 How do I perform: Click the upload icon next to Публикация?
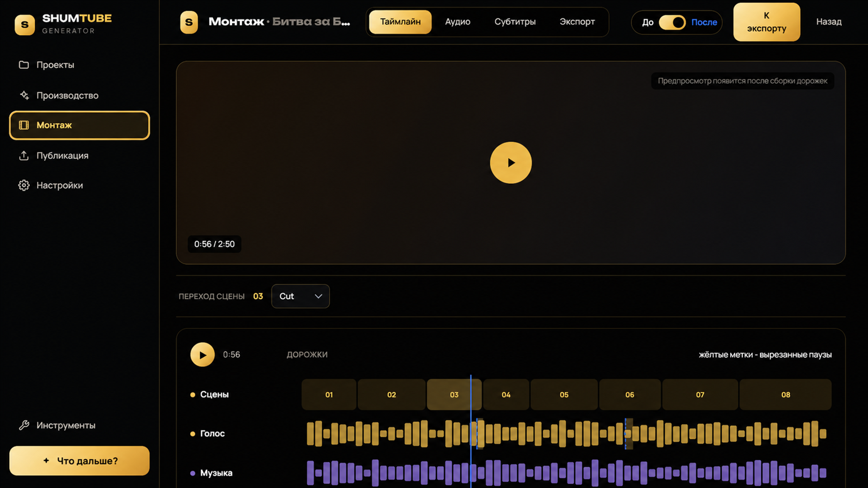(x=24, y=155)
